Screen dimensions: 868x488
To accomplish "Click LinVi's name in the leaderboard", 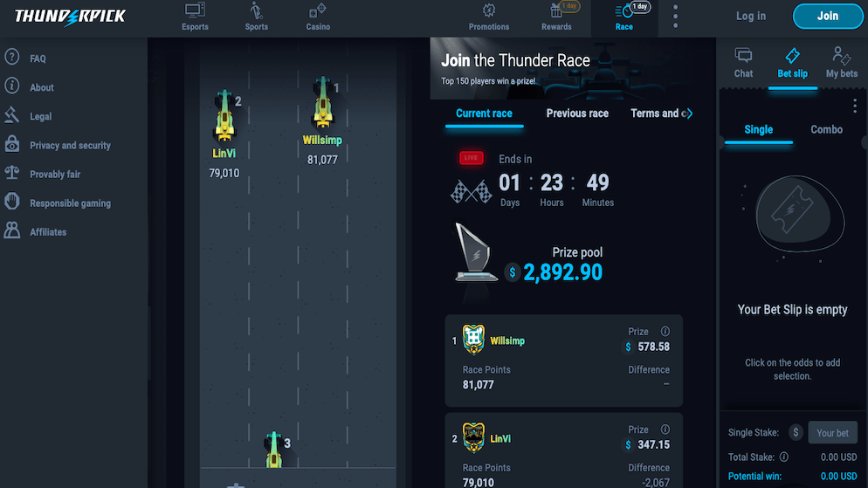I will (500, 439).
